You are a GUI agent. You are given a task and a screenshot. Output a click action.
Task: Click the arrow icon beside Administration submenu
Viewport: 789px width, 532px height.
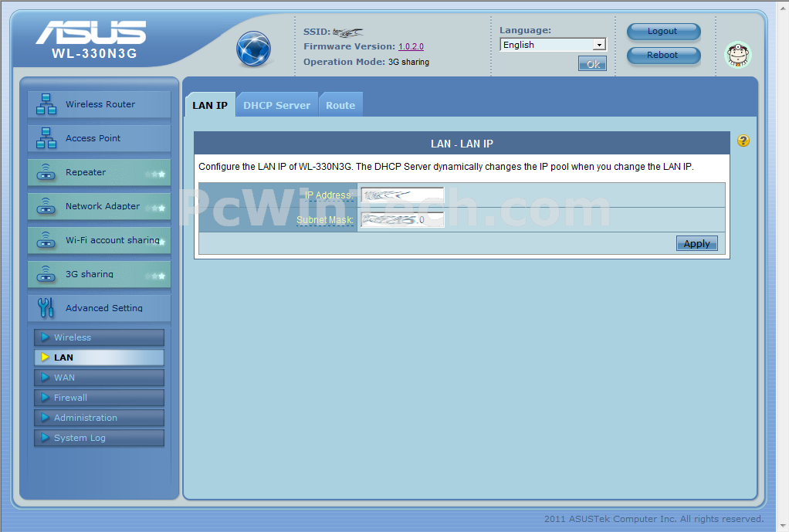tap(45, 418)
